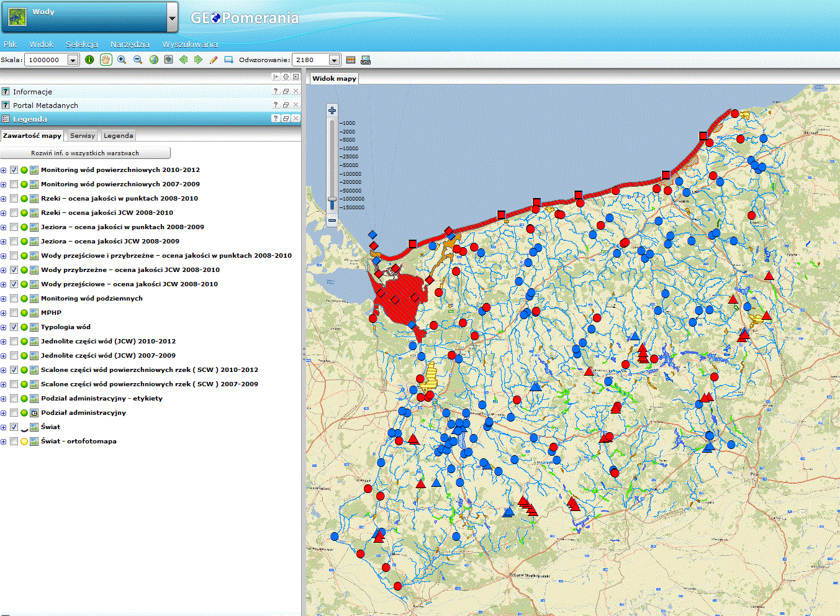Restore the Informacje panel window icon

286,91
